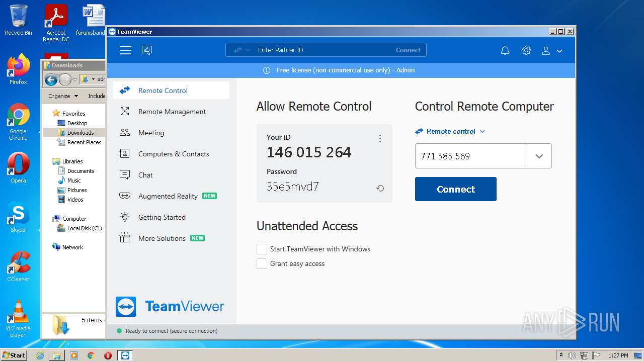The image size is (644, 362).
Task: Click Windows Media Player taskbar icon
Action: tap(74, 355)
